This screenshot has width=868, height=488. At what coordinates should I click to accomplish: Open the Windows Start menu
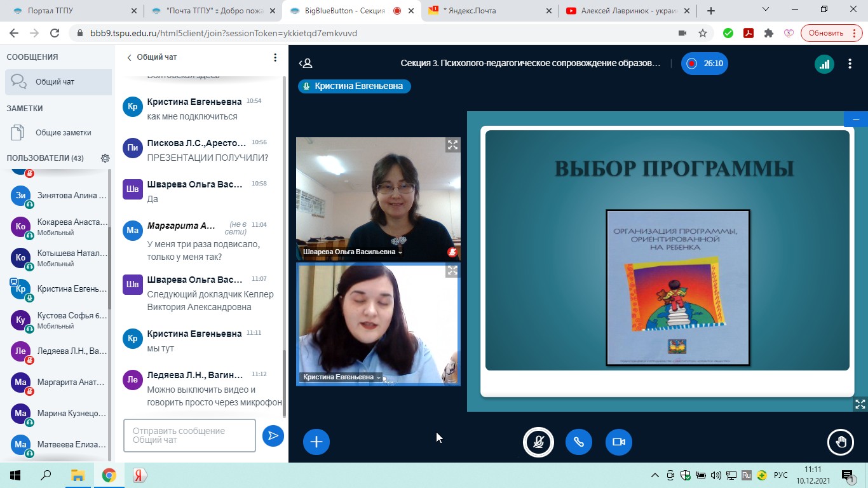coord(14,475)
